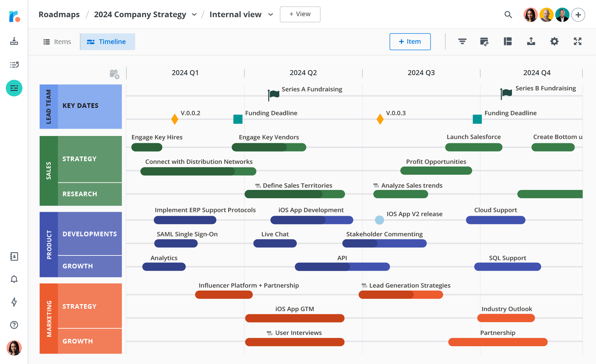The width and height of the screenshot is (596, 364).
Task: Open the search magnifier
Action: pos(508,15)
